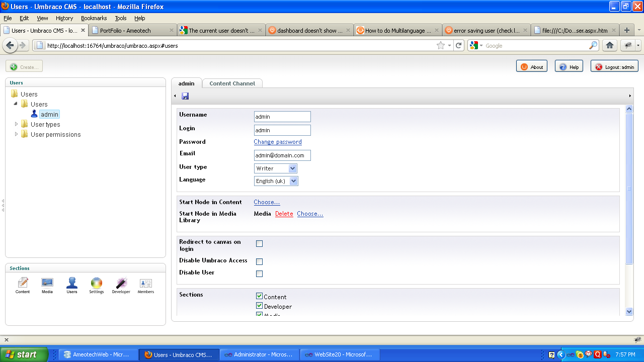Go back with the browser back arrow
644x362 pixels.
point(10,45)
